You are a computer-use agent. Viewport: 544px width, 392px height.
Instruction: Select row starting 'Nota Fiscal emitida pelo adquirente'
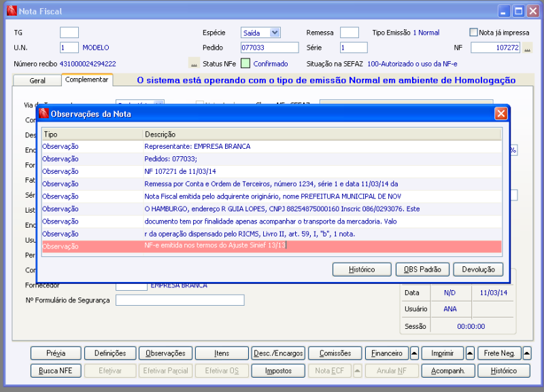[x=271, y=196]
